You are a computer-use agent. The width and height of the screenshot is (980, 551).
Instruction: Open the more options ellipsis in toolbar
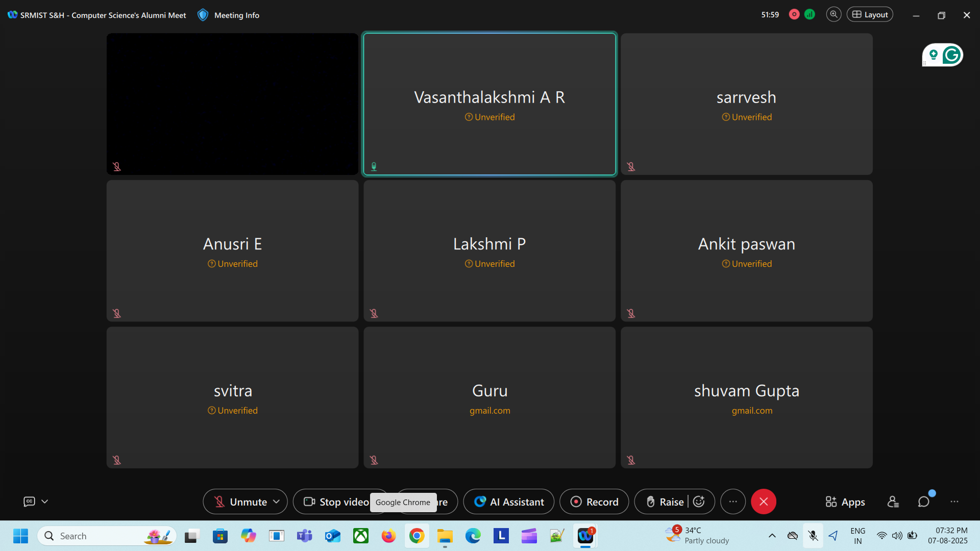point(733,502)
